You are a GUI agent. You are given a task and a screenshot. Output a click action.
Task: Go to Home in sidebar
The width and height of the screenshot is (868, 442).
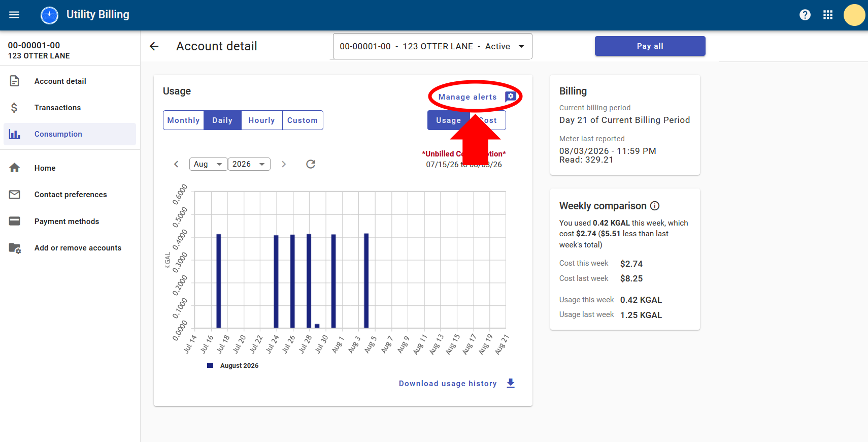(x=70, y=168)
